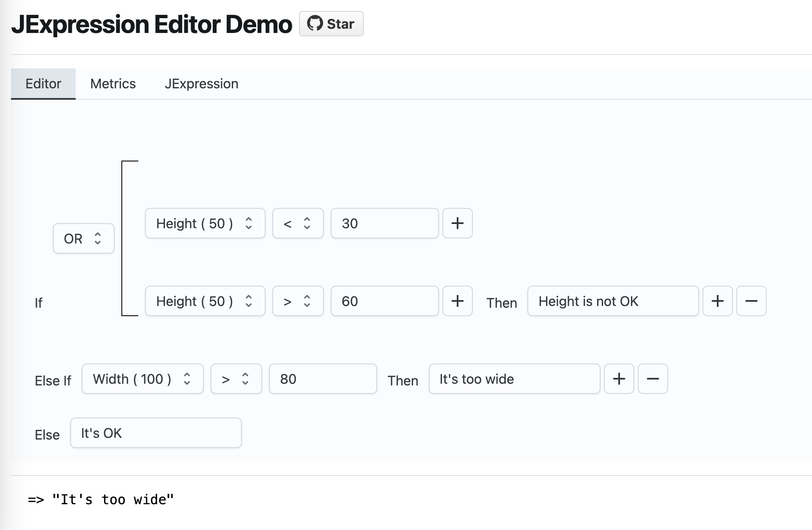Click the Height is not OK field
Viewport: 812px width, 530px height.
click(x=612, y=301)
